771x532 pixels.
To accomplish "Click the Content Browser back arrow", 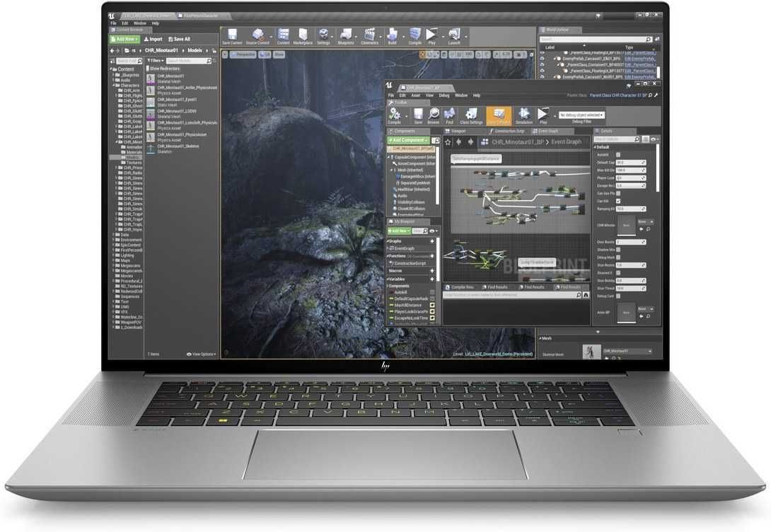I will [x=112, y=51].
